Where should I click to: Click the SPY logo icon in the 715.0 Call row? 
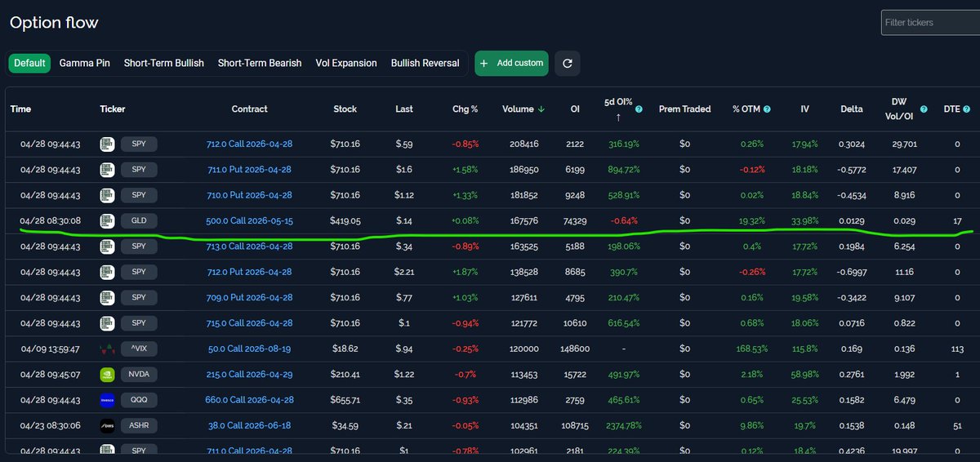click(107, 323)
